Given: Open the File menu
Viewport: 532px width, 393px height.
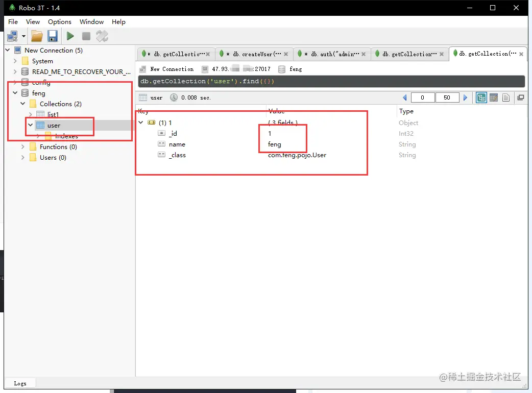Looking at the screenshot, I should tap(13, 22).
